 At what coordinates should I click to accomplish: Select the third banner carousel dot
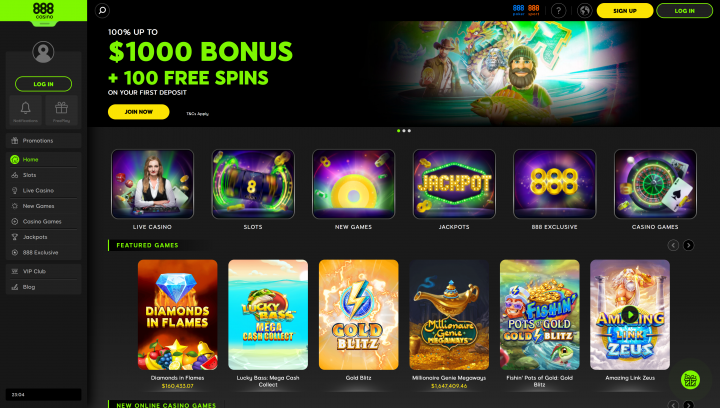coord(409,131)
